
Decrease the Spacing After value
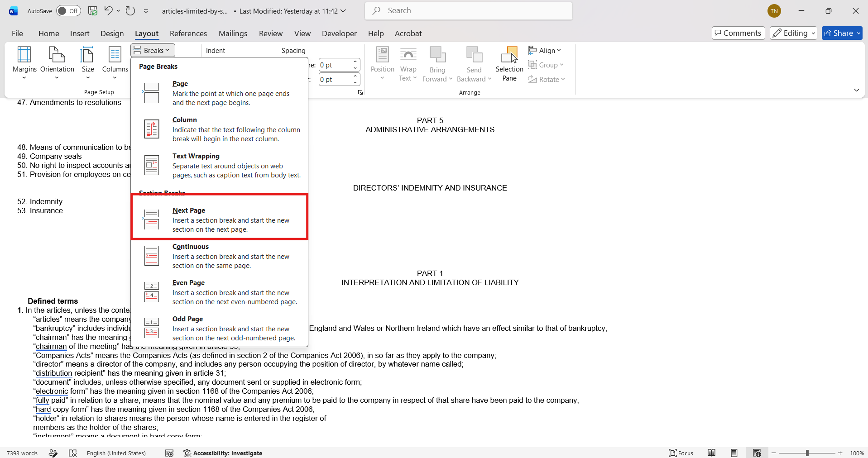pyautogui.click(x=355, y=83)
